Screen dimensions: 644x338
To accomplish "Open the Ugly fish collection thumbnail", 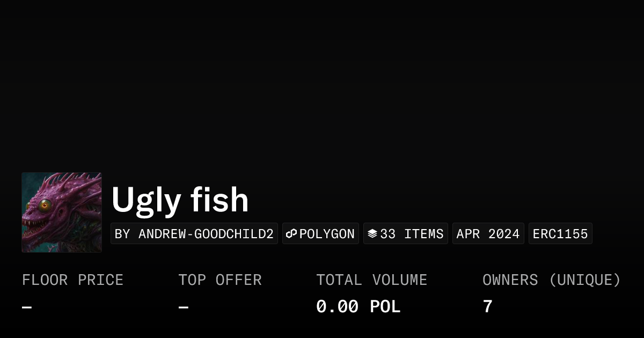I will (x=62, y=212).
